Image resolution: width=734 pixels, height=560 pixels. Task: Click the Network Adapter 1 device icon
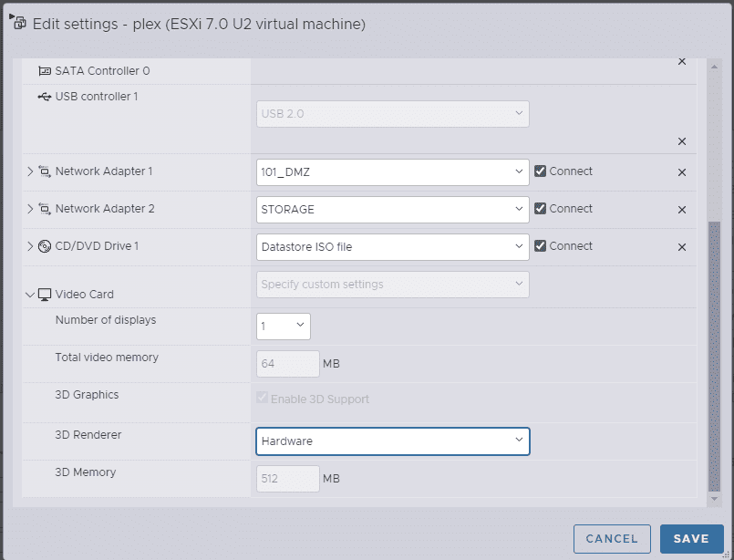45,171
